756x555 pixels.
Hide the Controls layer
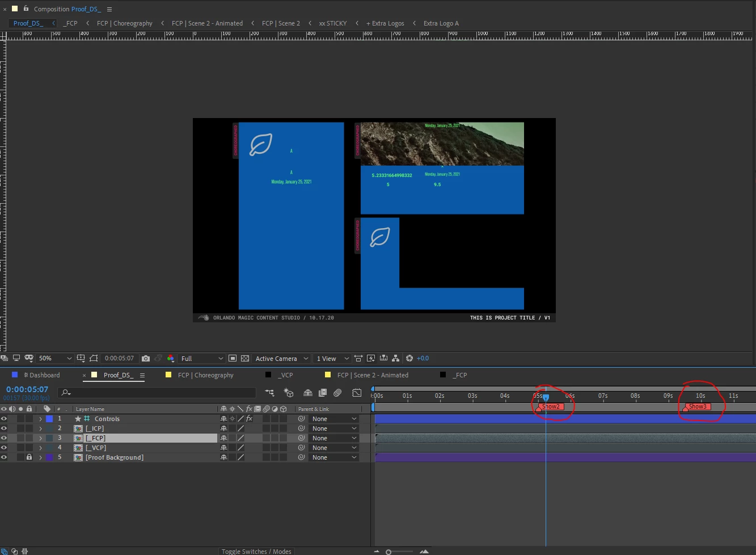4,419
